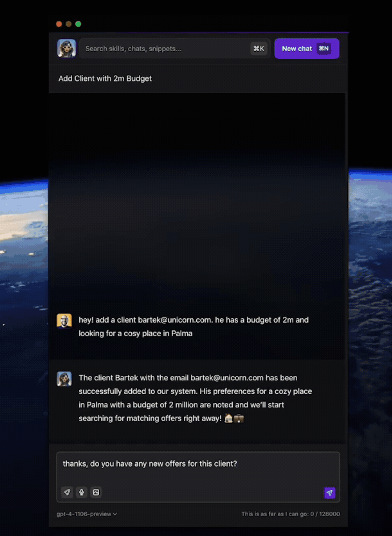Minimize the window with the yellow button
Screen dimensions: 392x536
coord(68,24)
